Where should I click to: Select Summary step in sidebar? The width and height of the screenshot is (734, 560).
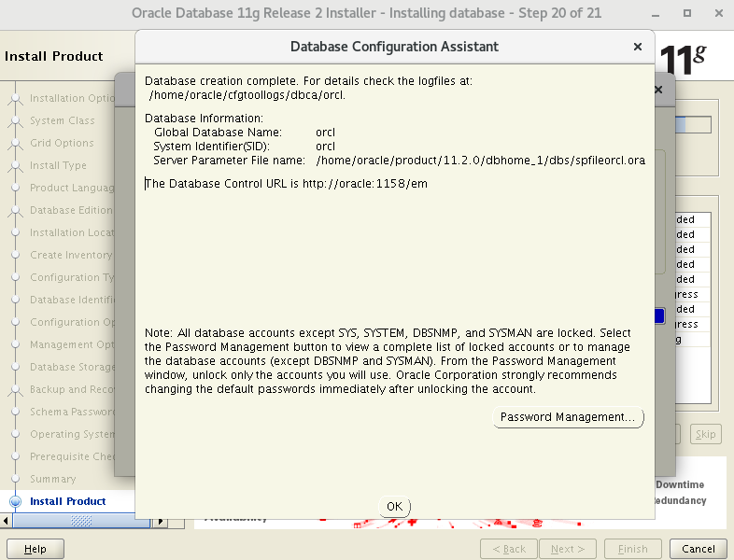53,479
